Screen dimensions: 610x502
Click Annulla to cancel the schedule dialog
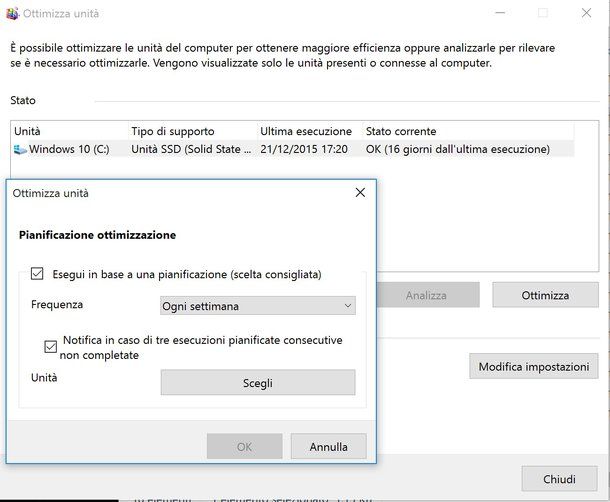point(329,446)
